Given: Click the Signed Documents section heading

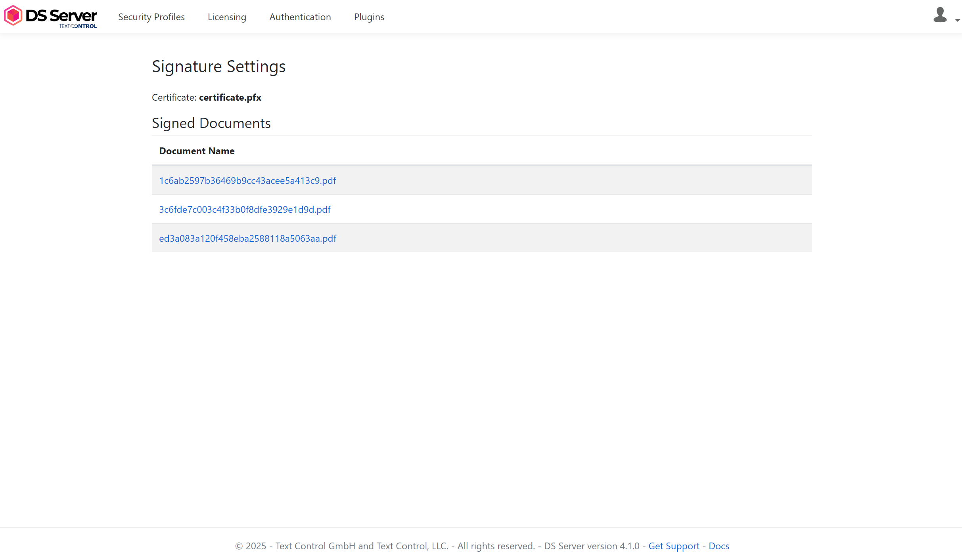Looking at the screenshot, I should click(x=211, y=123).
